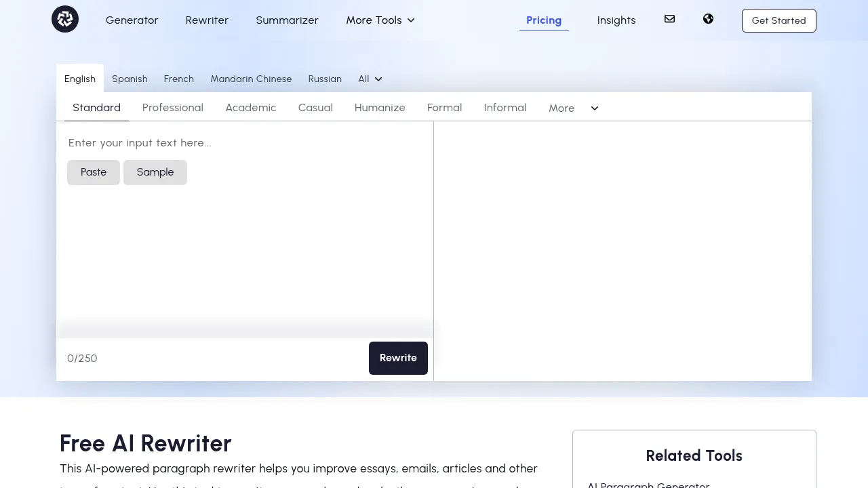
Task: Click the Get Started button
Action: 778,20
